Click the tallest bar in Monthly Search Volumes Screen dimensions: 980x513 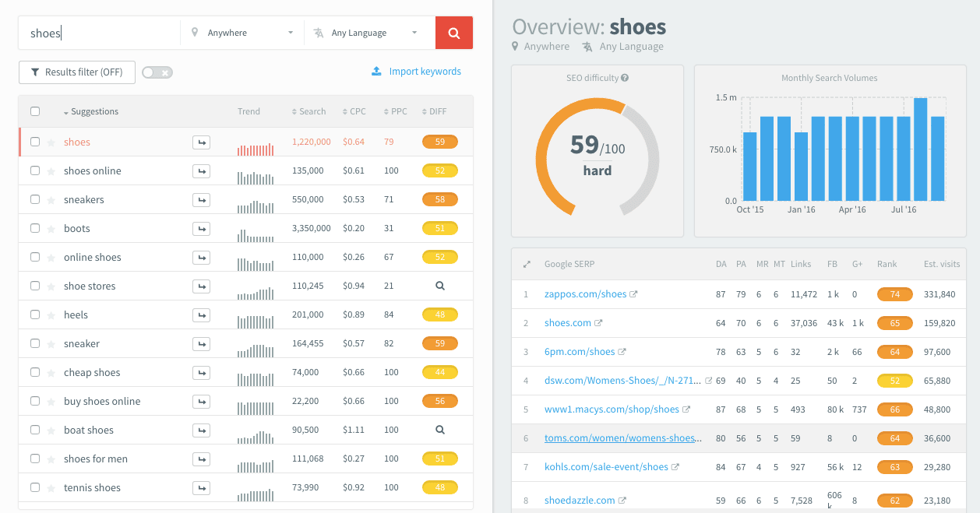(920, 149)
